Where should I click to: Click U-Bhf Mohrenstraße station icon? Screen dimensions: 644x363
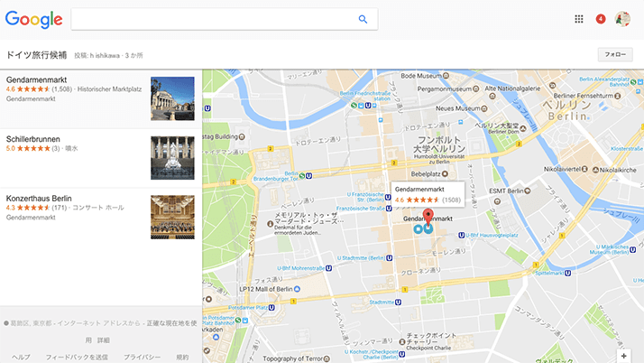click(x=328, y=268)
